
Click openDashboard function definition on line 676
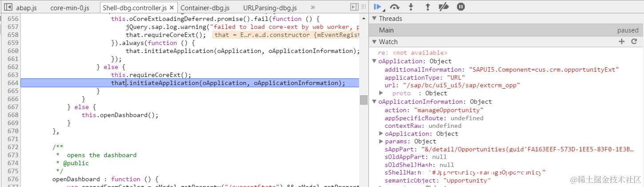(x=105, y=179)
